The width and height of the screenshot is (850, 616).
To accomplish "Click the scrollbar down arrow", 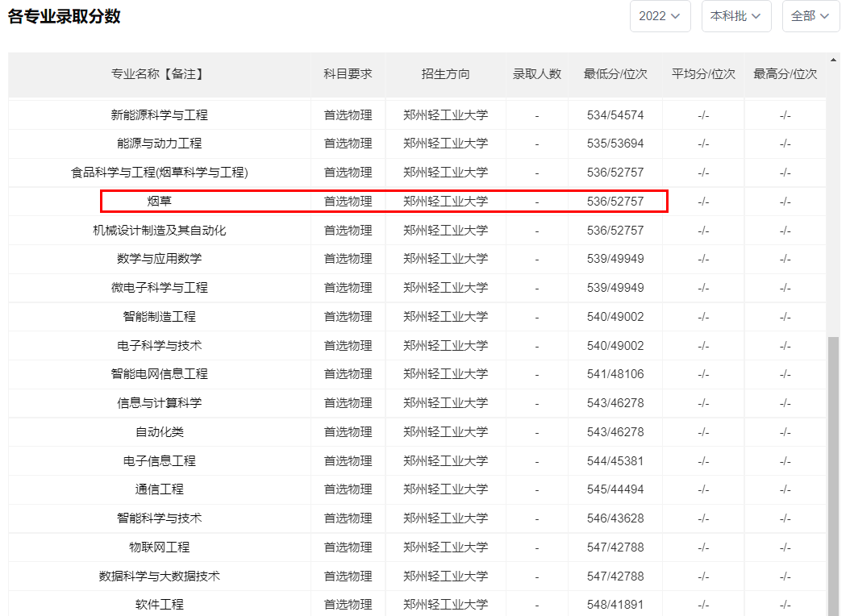I will (834, 610).
